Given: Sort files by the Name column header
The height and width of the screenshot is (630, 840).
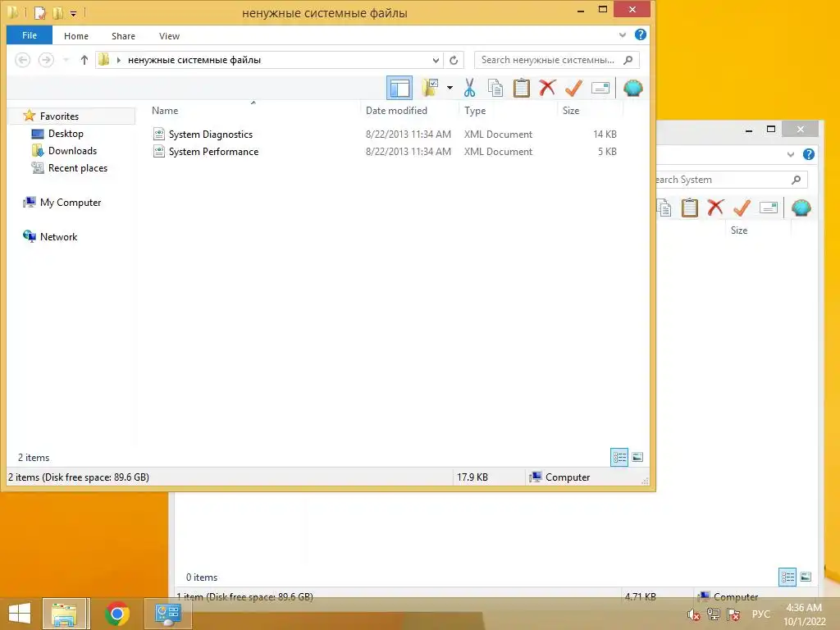Looking at the screenshot, I should (165, 111).
